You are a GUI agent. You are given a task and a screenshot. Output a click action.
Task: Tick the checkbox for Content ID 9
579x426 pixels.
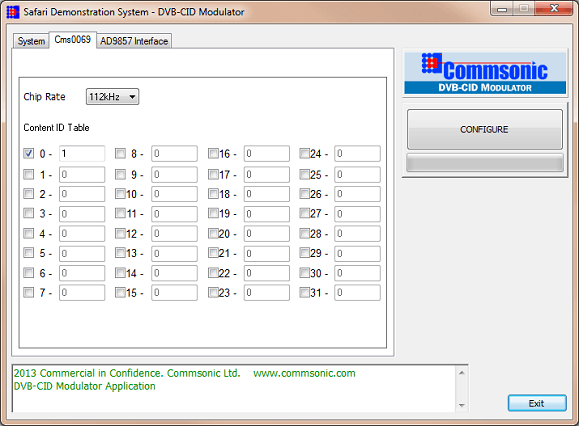point(120,174)
